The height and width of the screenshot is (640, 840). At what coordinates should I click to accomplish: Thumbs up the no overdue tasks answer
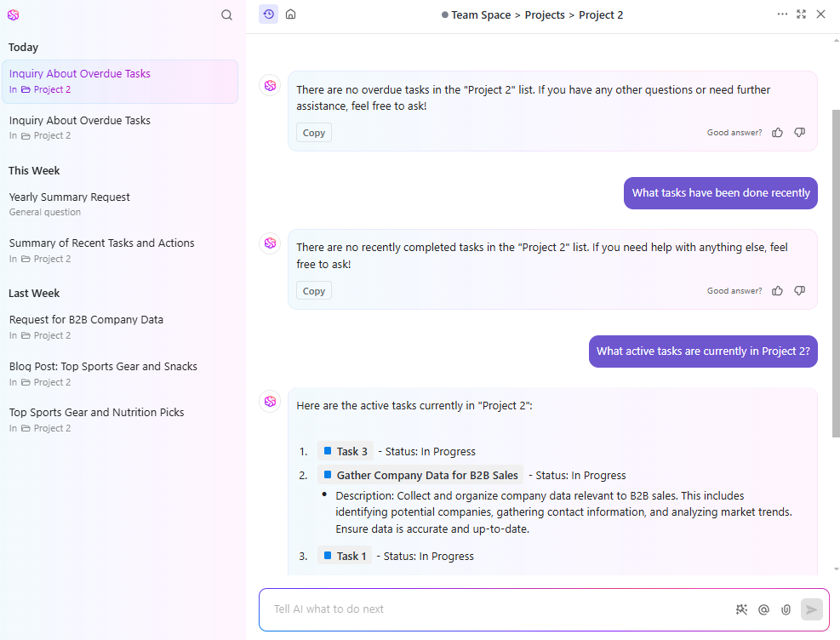(777, 133)
